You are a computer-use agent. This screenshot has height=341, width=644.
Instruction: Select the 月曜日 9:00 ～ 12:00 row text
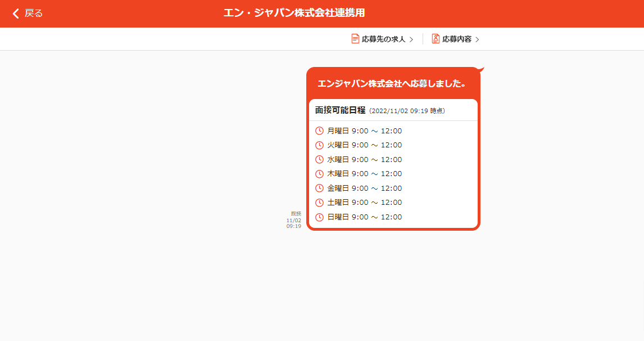coord(364,131)
